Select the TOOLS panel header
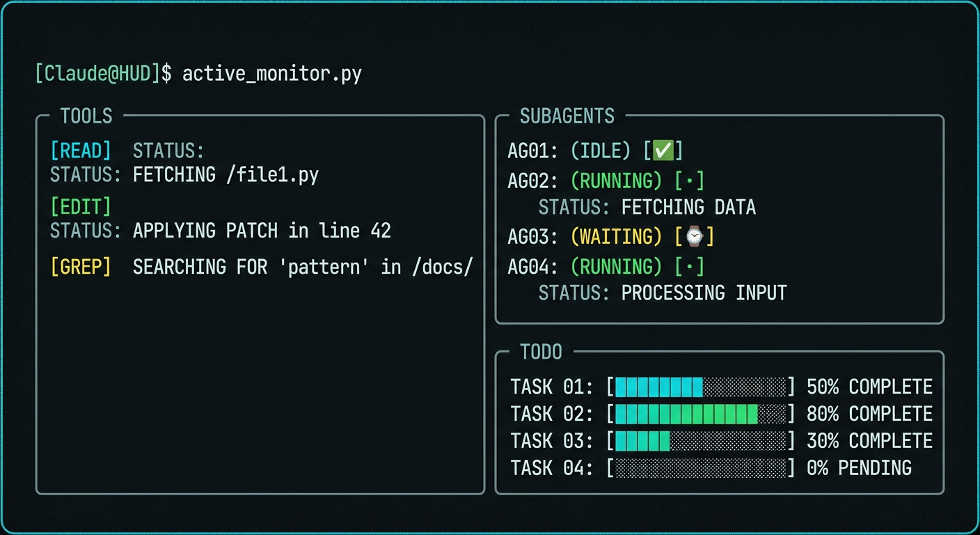This screenshot has width=980, height=535. (x=86, y=116)
